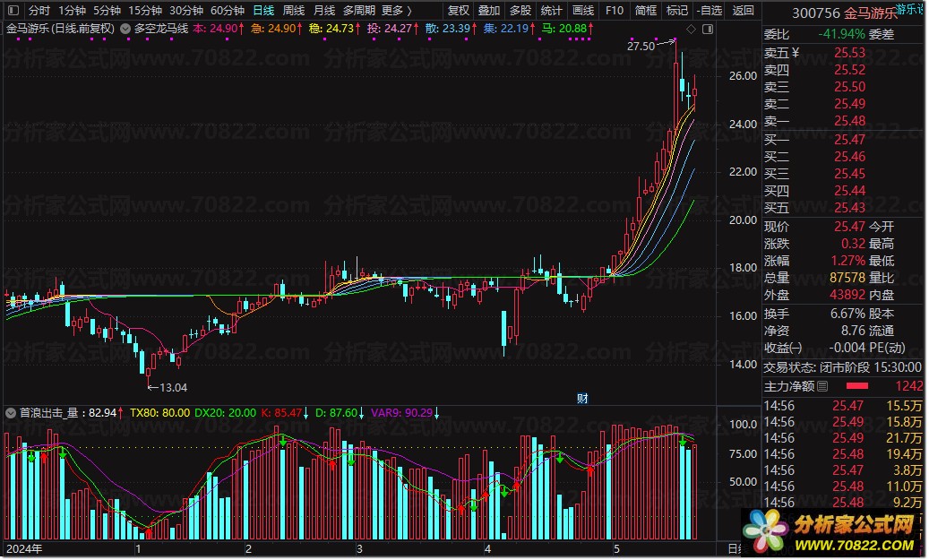This screenshot has height=560, width=929.
Task: Click the TX80: 80.00 indicator value
Action: click(x=160, y=413)
